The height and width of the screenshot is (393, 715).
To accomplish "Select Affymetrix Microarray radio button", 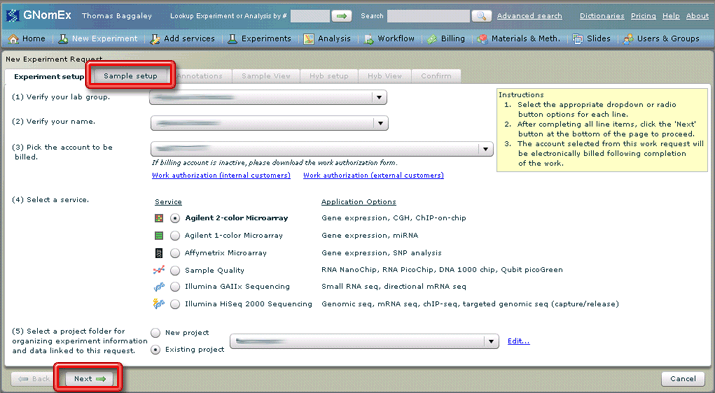I will [175, 253].
